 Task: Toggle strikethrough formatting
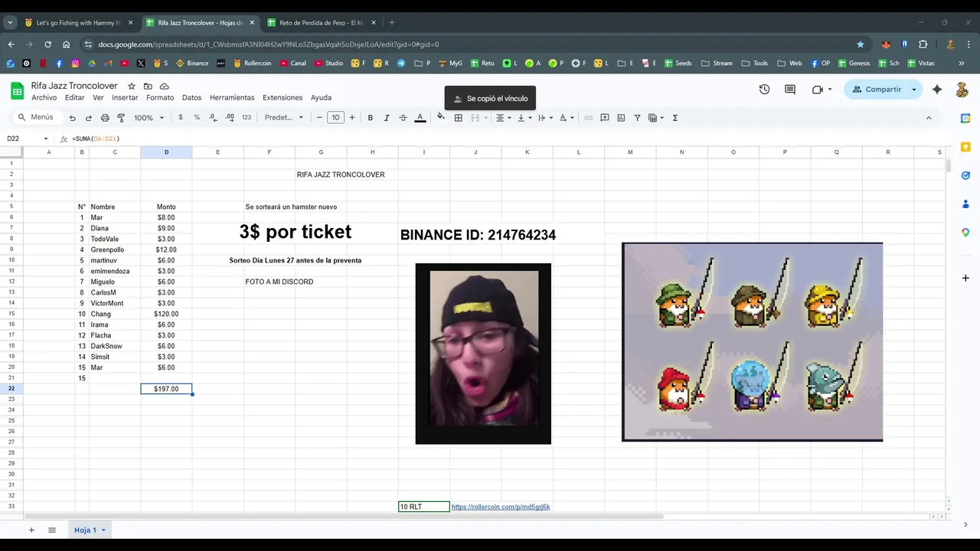(x=403, y=118)
